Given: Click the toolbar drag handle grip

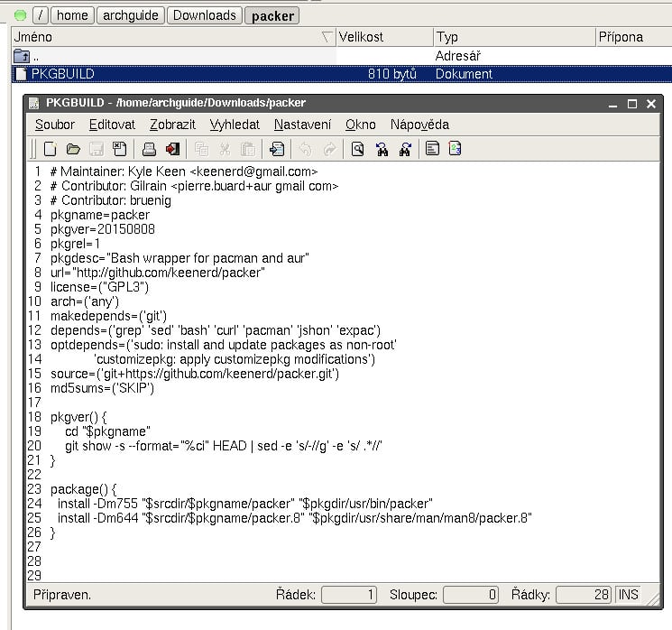Looking at the screenshot, I should pyautogui.click(x=33, y=149).
